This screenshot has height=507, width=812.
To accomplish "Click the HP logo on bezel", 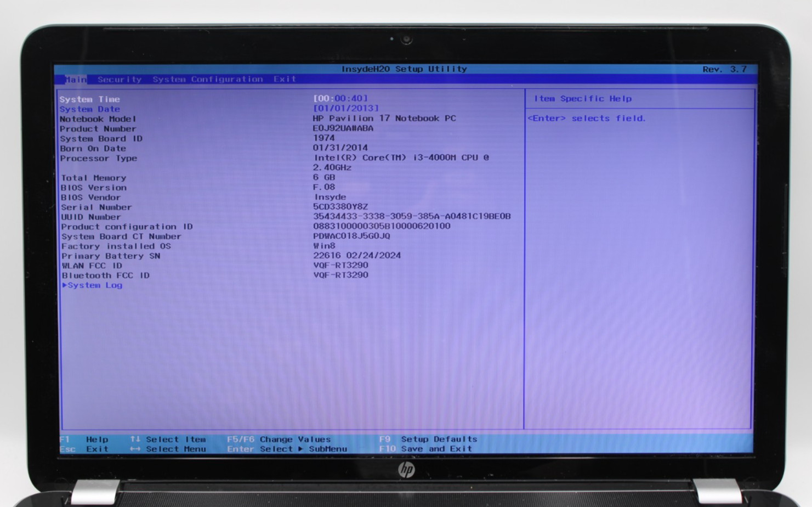I will click(406, 470).
